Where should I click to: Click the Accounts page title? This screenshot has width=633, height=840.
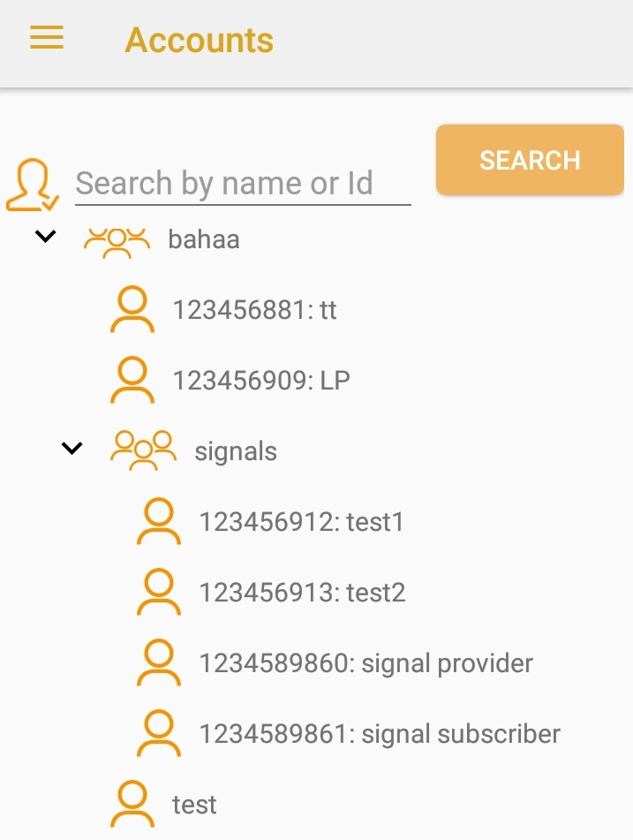(200, 40)
